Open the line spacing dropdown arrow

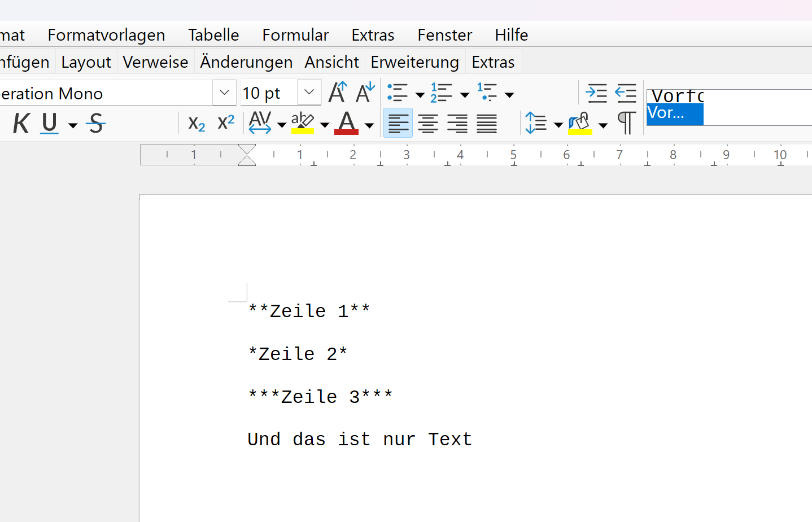click(558, 125)
